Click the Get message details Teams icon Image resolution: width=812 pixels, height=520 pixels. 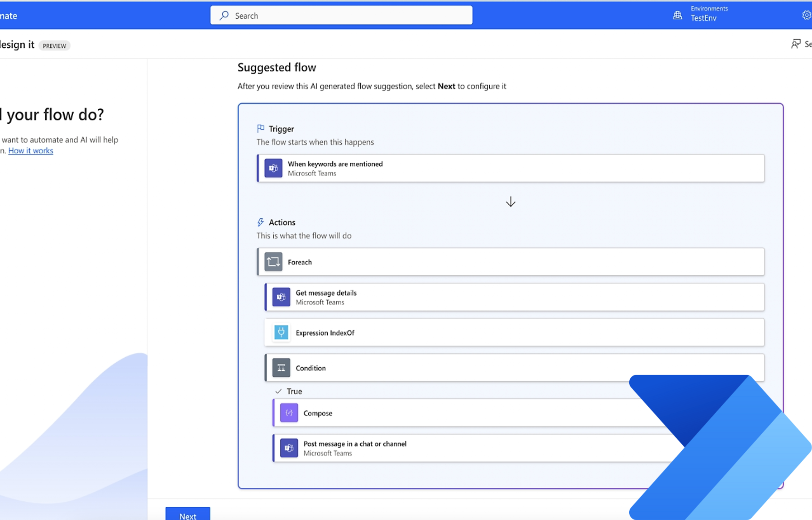[281, 297]
